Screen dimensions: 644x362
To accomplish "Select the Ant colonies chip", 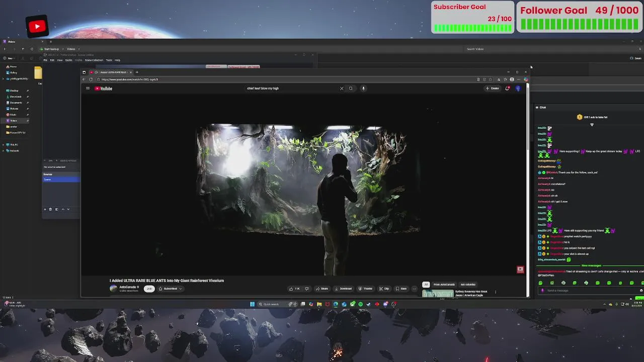I will coord(468,285).
